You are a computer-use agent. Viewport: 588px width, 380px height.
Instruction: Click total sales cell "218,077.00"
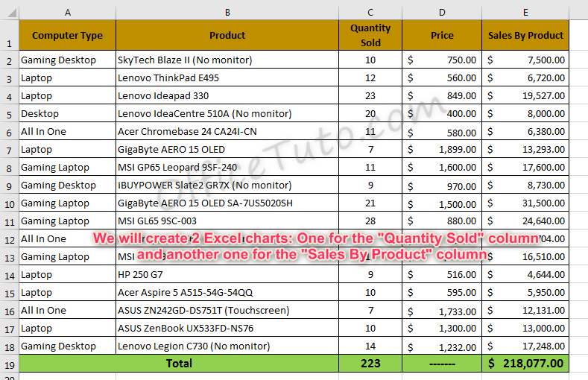(525, 364)
